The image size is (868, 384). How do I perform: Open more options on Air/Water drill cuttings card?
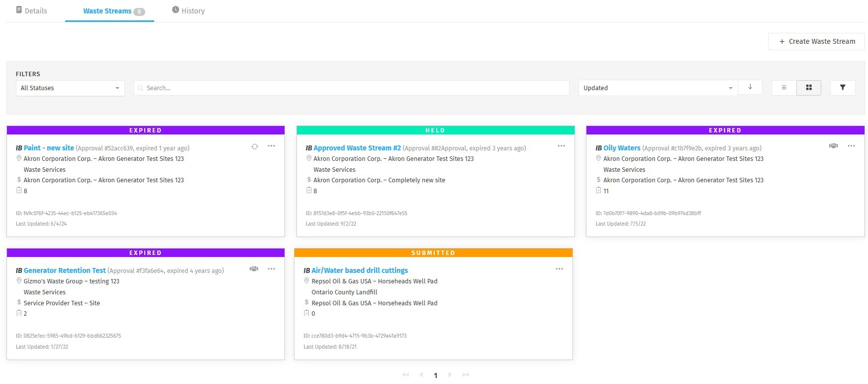coord(559,269)
